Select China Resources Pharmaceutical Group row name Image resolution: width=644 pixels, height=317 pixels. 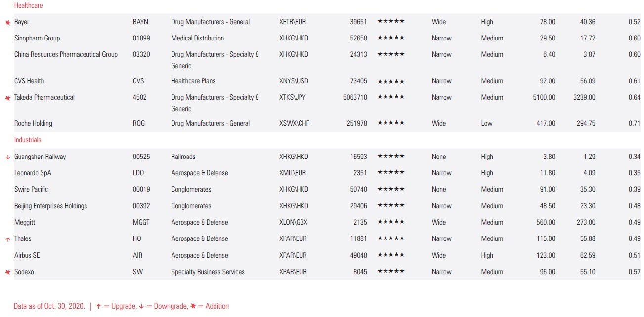coord(66,54)
